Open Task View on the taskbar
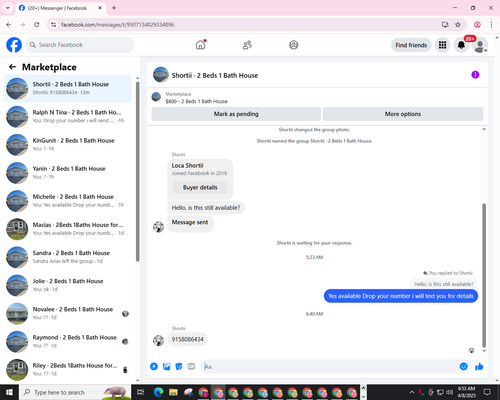The height and width of the screenshot is (400, 500). tap(140, 392)
